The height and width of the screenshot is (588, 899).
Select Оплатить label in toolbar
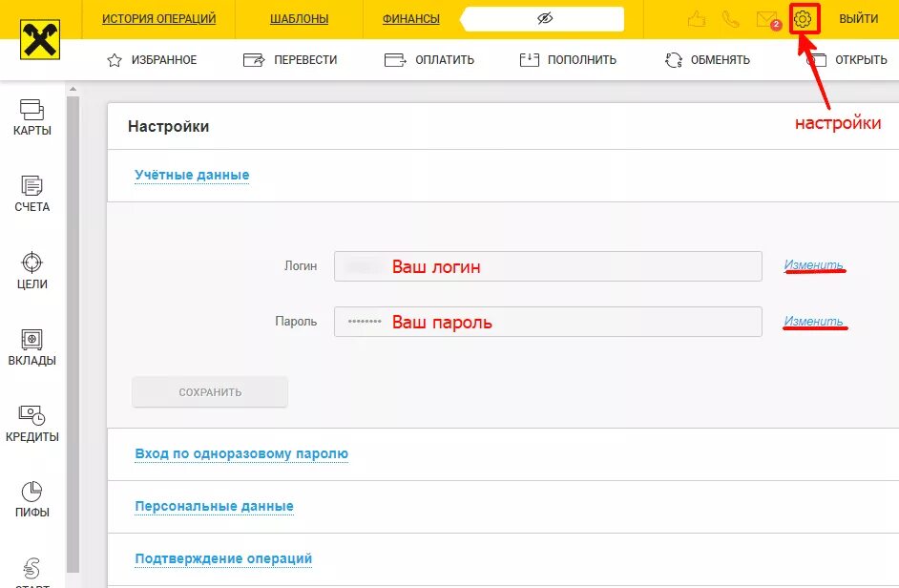(445, 60)
